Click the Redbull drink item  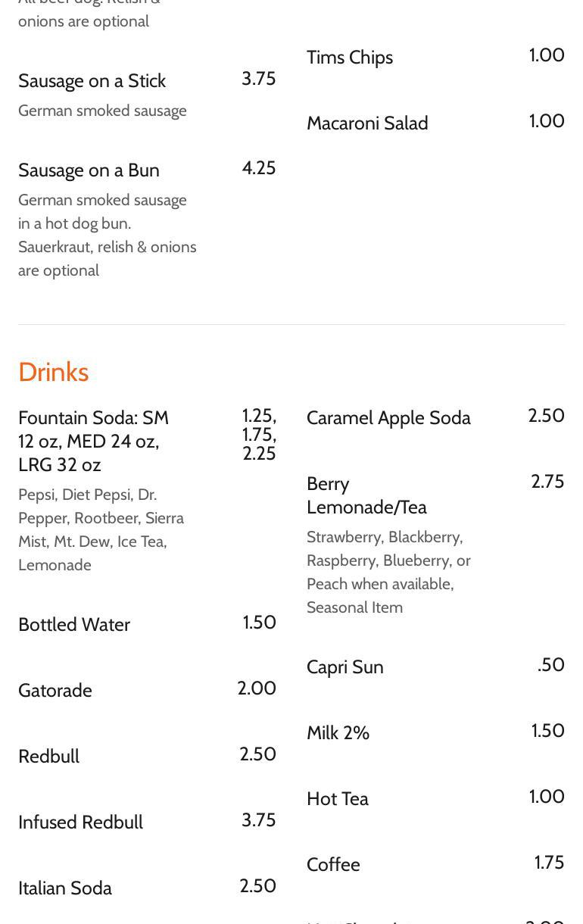(48, 757)
